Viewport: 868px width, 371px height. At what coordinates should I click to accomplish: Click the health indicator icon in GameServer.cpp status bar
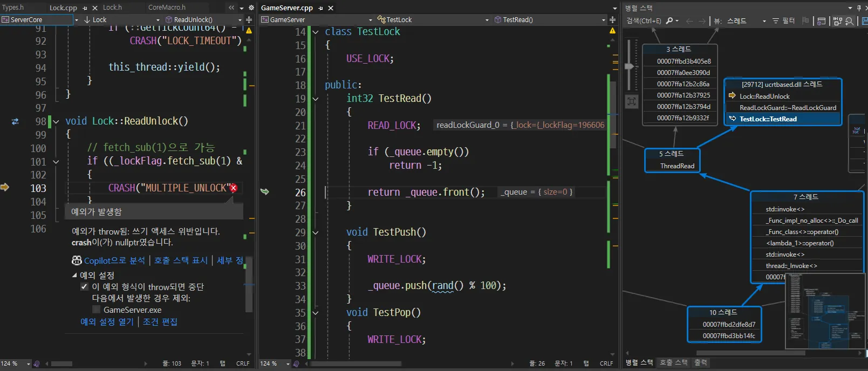pos(296,364)
